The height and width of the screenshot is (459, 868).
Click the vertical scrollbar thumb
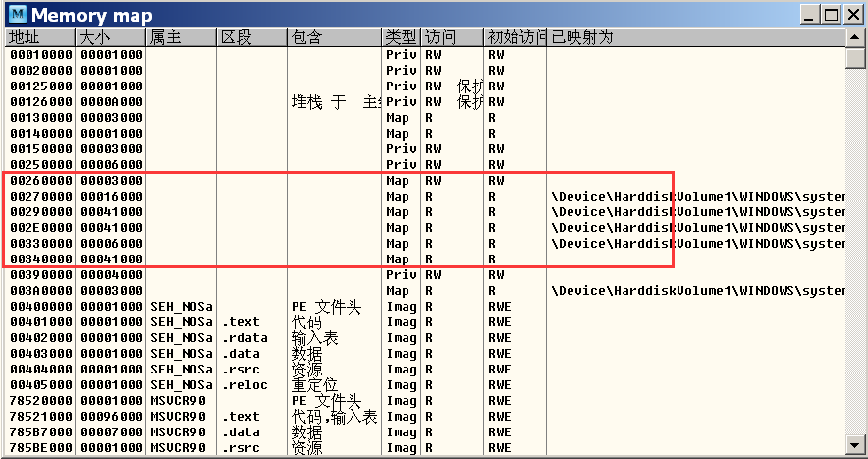coord(855,58)
